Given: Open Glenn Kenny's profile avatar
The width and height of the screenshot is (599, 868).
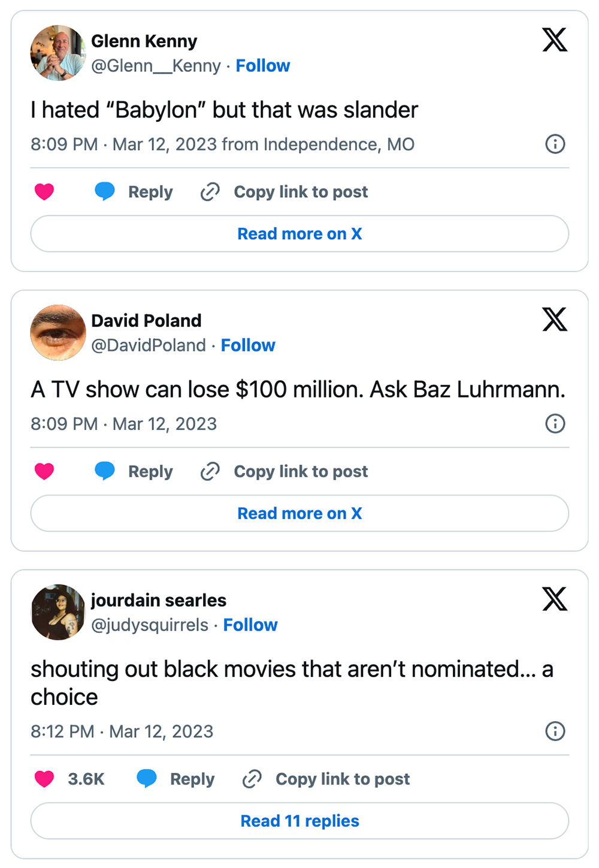Looking at the screenshot, I should coord(58,53).
